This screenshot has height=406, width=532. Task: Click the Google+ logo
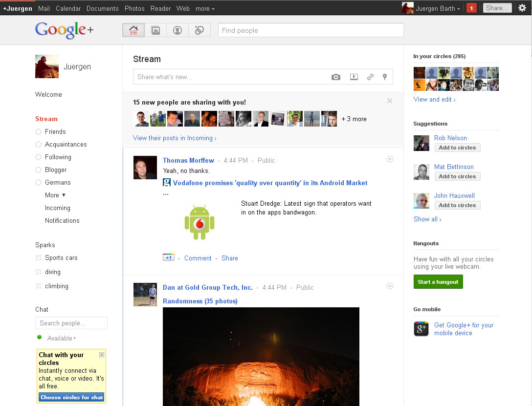pos(64,30)
